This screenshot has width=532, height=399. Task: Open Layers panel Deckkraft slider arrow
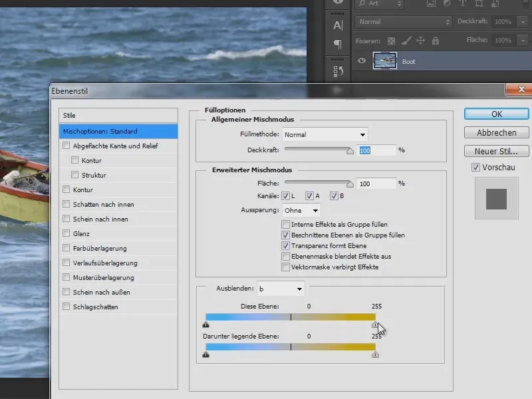[x=523, y=22]
